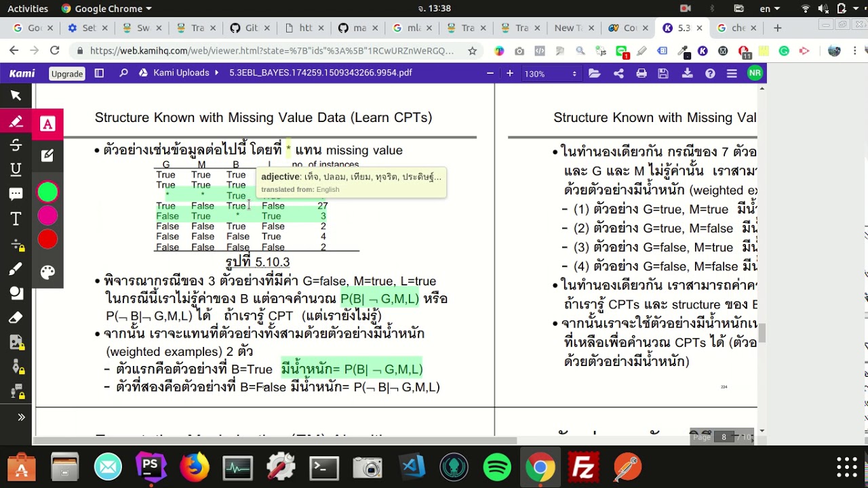Screen dimensions: 868x488
Task: Open the Google Chrome app menu
Action: [x=106, y=8]
